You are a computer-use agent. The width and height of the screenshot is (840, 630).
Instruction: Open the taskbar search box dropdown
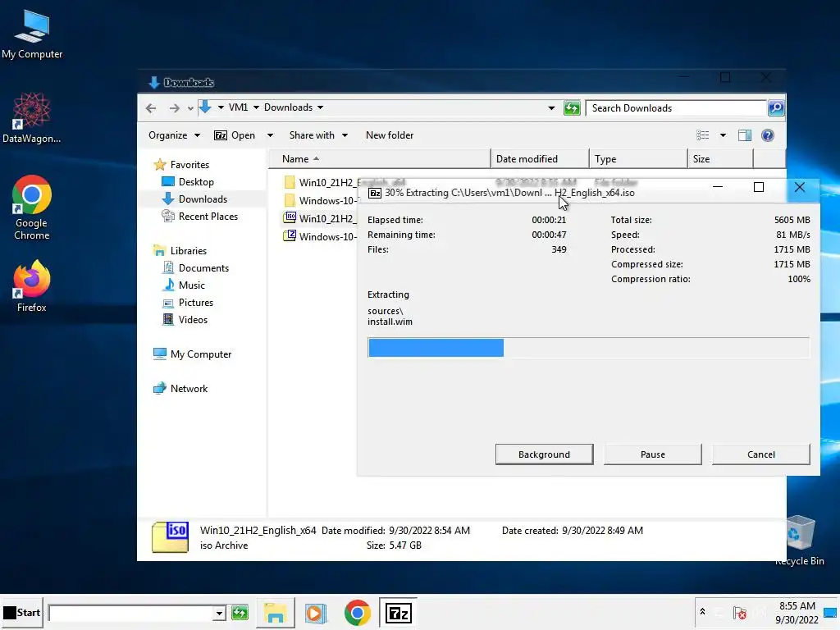point(218,613)
